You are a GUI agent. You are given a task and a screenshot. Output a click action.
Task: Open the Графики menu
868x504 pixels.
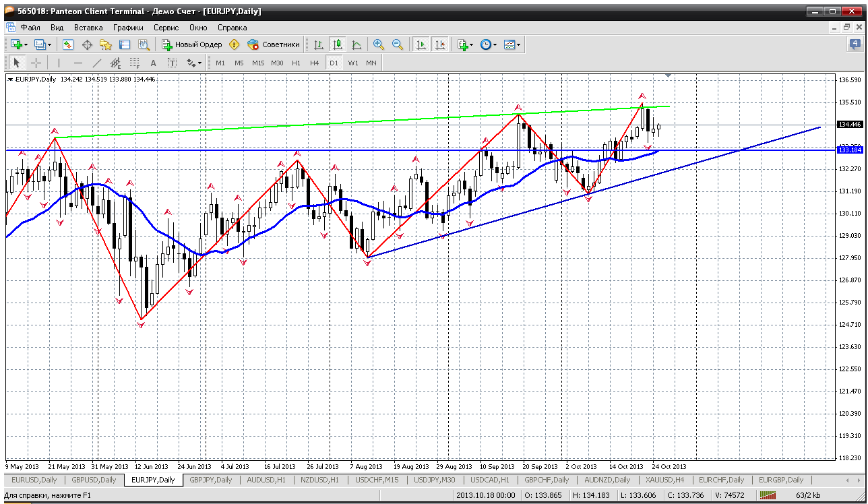(128, 28)
